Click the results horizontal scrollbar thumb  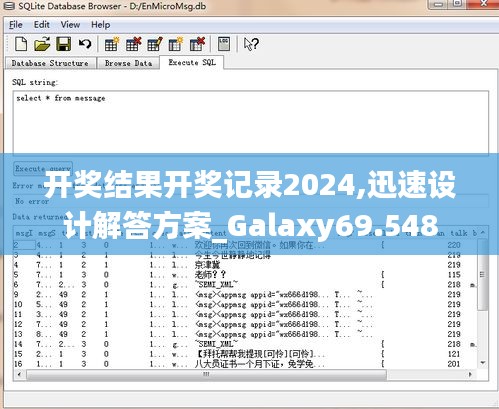click(x=206, y=374)
